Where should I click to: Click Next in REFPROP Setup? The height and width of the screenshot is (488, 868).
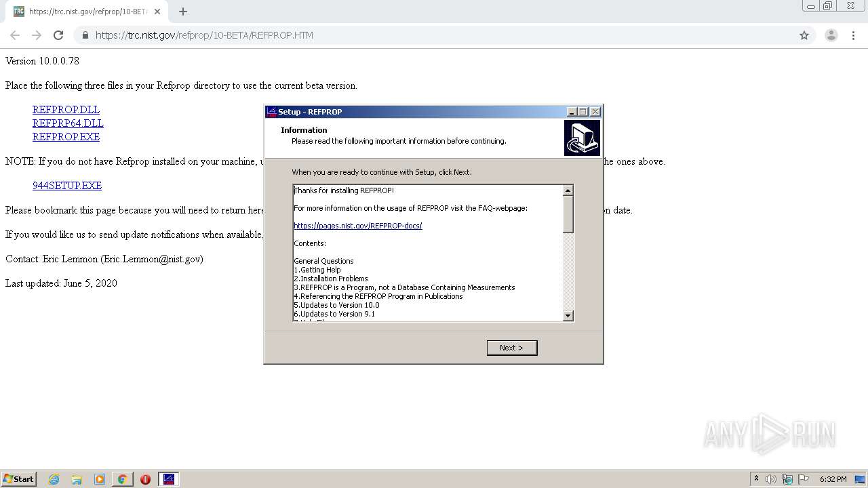click(512, 348)
